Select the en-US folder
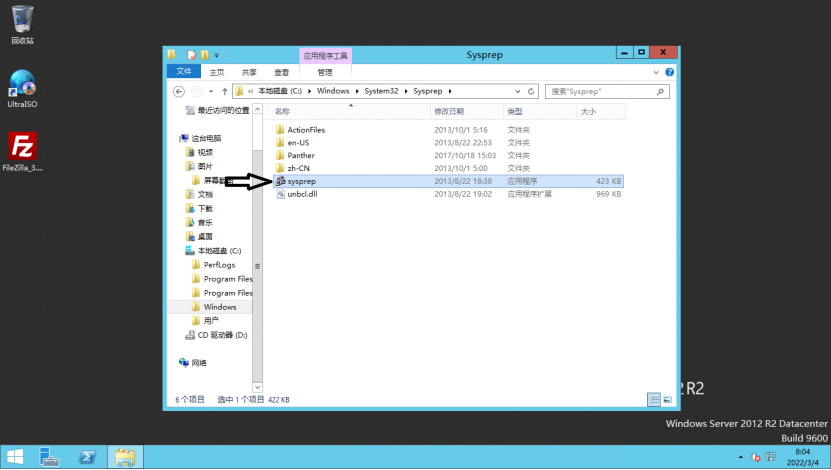The image size is (831, 470). pyautogui.click(x=298, y=143)
